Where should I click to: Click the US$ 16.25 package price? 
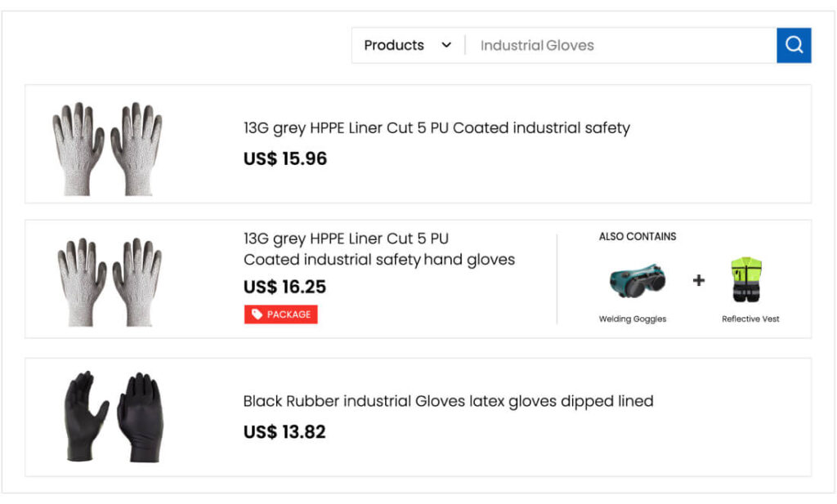[284, 287]
